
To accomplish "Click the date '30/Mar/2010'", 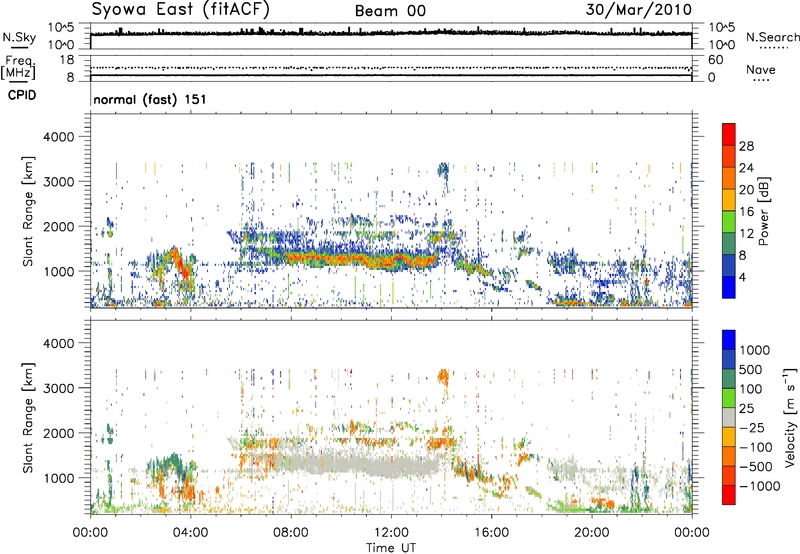I will pos(639,9).
